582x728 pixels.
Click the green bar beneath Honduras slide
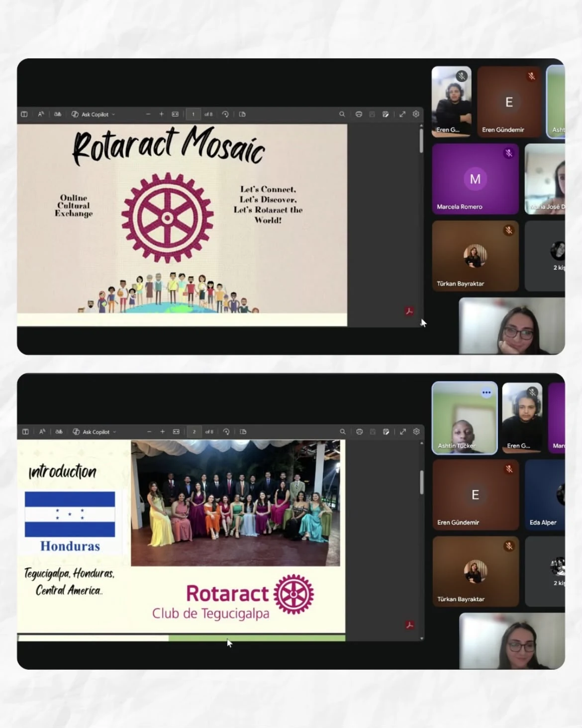click(x=257, y=638)
